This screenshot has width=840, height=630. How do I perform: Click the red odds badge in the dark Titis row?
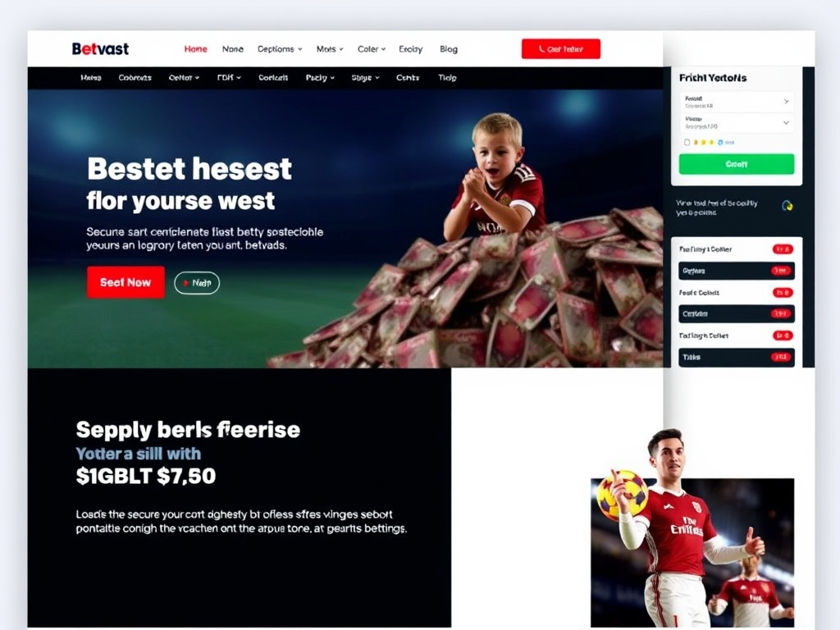[781, 358]
